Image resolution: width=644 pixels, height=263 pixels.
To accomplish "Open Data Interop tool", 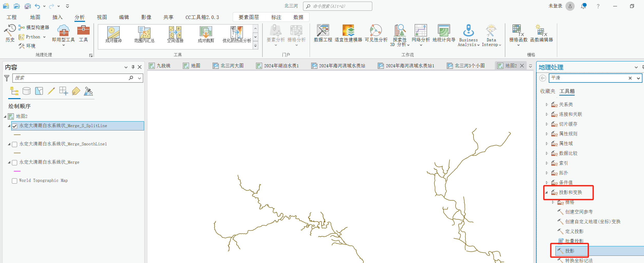I will (491, 35).
